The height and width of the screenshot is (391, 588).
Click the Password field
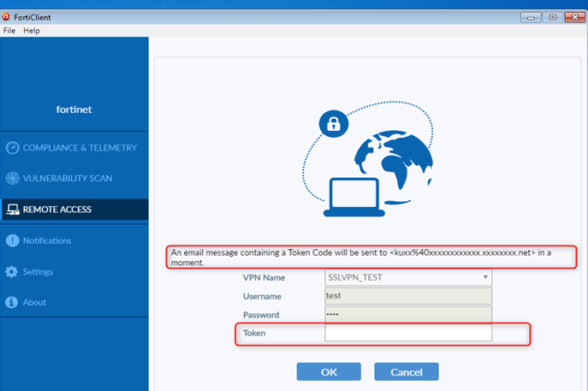click(x=408, y=314)
